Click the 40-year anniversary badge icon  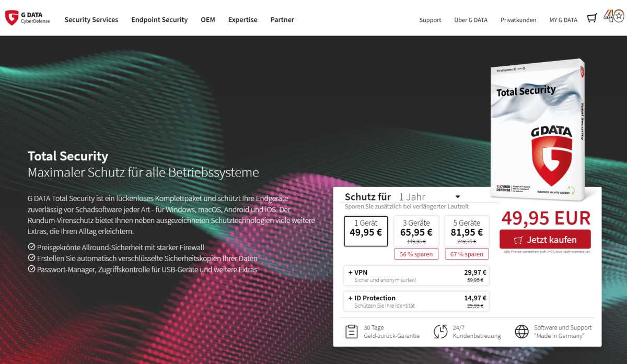point(613,16)
